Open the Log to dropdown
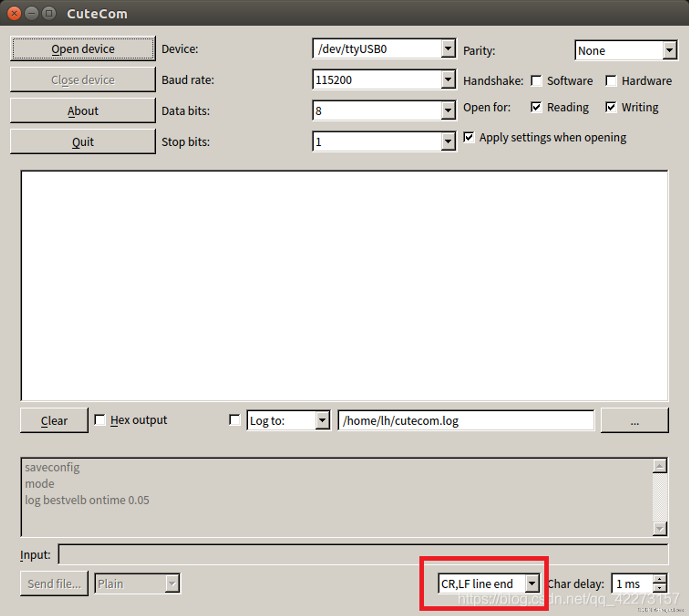Screen dimensions: 689x616 pos(289,420)
